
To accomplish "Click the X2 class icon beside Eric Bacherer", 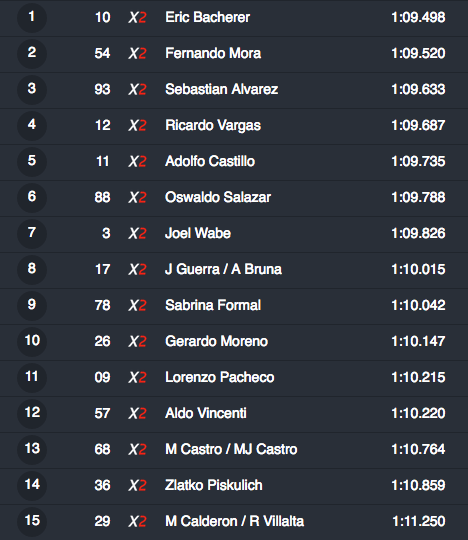I will [137, 17].
